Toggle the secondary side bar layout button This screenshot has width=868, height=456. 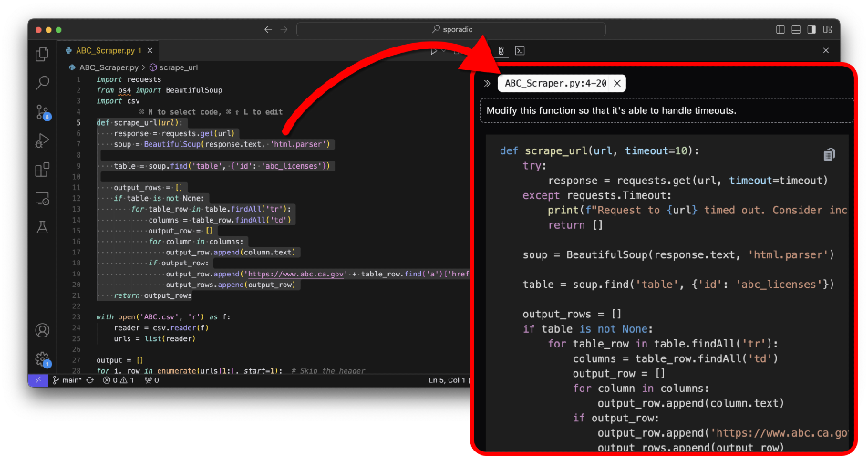(811, 29)
